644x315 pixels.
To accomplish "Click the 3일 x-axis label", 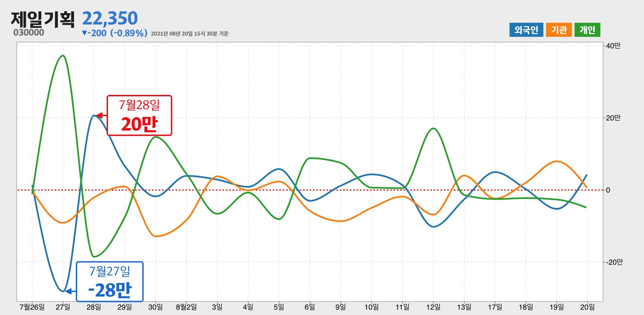I will [217, 307].
